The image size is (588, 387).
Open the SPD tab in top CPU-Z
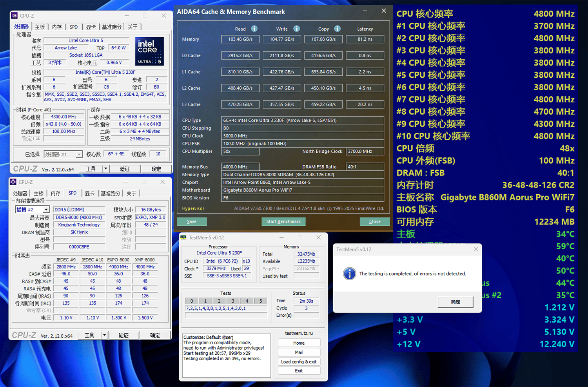tap(74, 27)
